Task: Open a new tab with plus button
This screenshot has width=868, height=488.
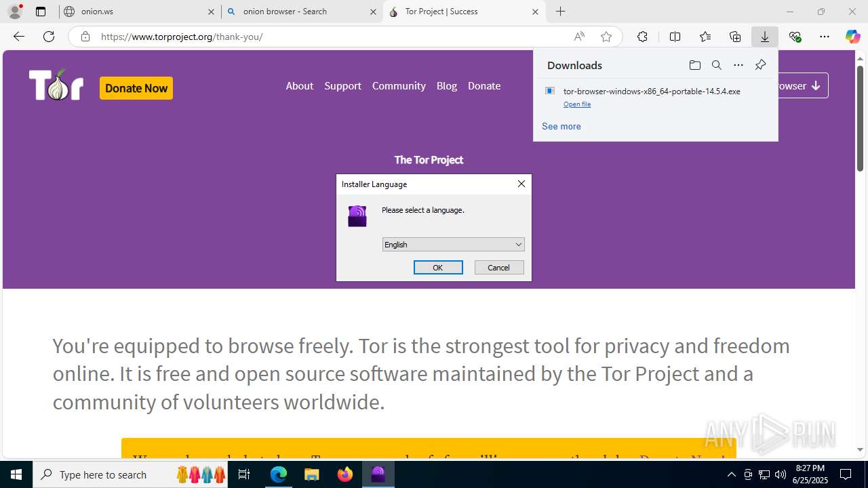Action: coord(560,12)
